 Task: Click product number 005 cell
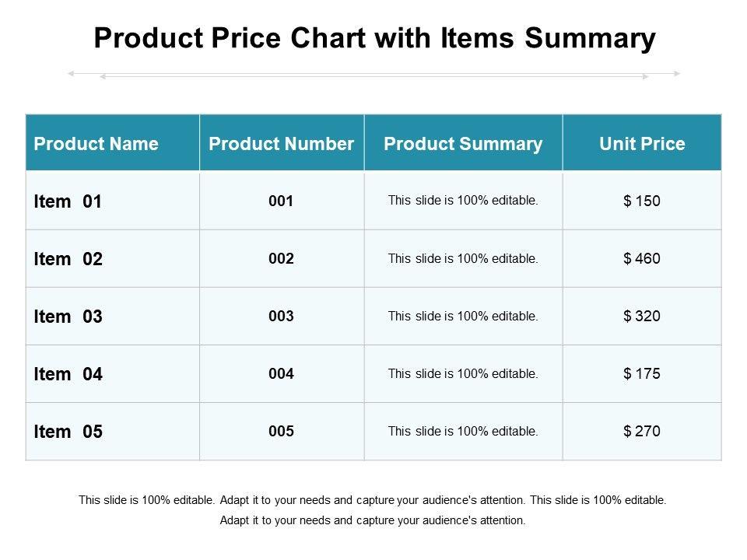tap(281, 432)
